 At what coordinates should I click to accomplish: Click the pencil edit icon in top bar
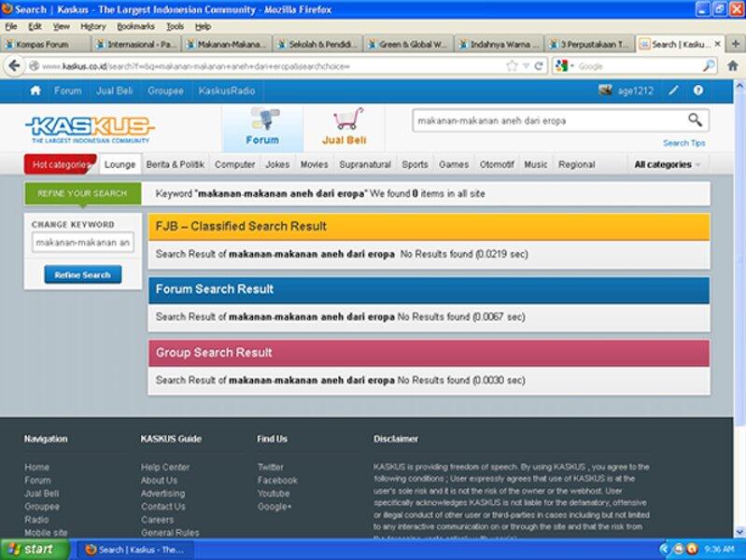tap(673, 91)
